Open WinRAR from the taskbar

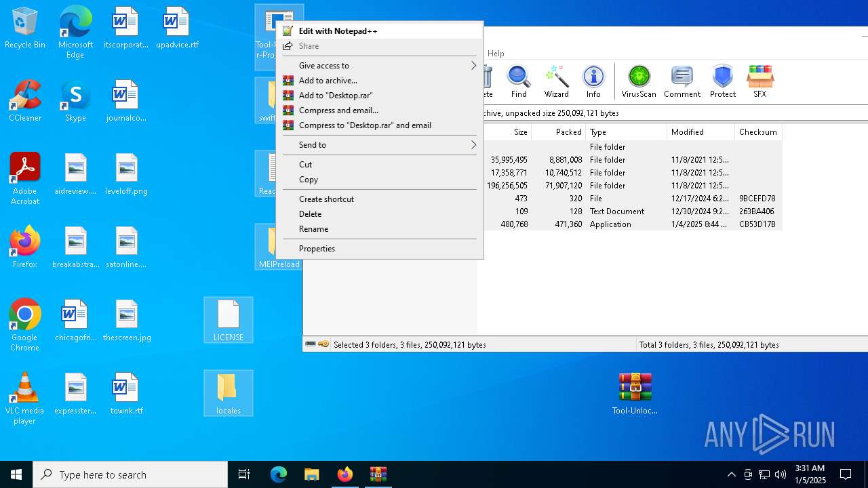pyautogui.click(x=378, y=474)
